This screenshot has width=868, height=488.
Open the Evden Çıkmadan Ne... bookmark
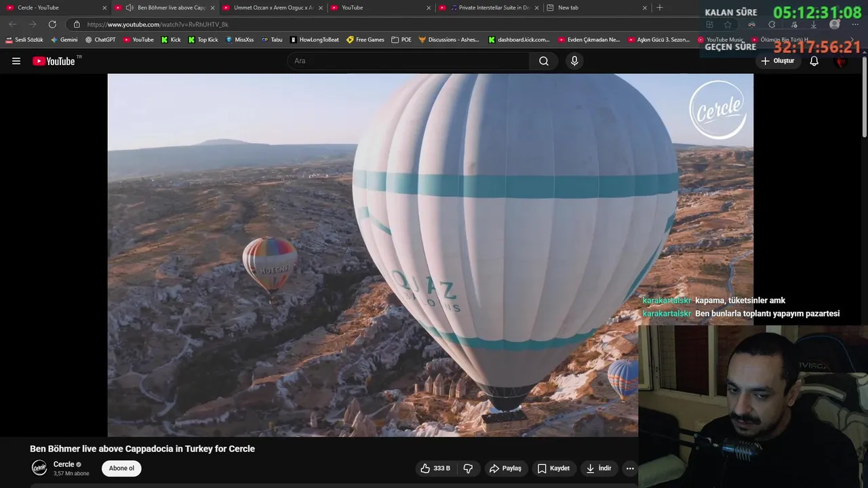589,40
